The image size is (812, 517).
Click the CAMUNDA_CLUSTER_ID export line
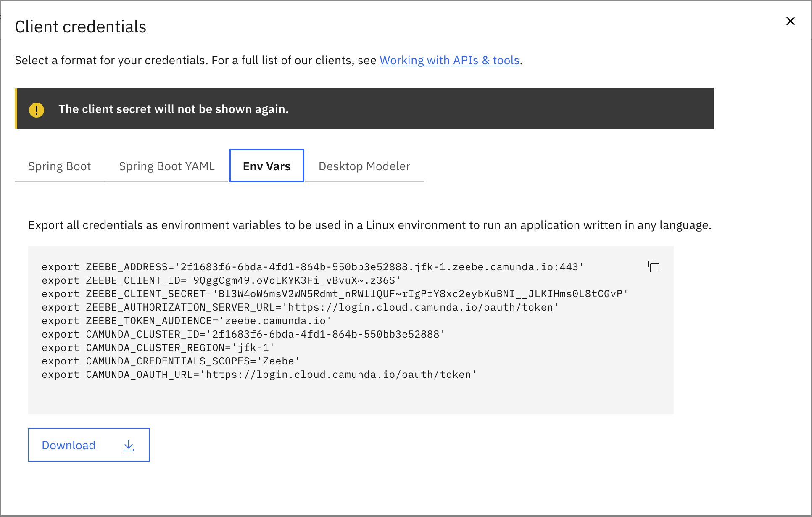(x=243, y=335)
